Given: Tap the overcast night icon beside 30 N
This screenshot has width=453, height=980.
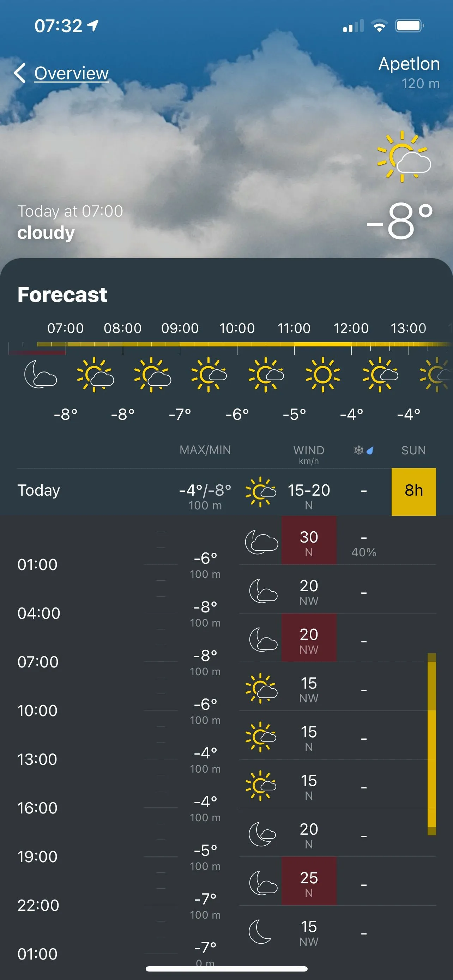Looking at the screenshot, I should pyautogui.click(x=261, y=542).
